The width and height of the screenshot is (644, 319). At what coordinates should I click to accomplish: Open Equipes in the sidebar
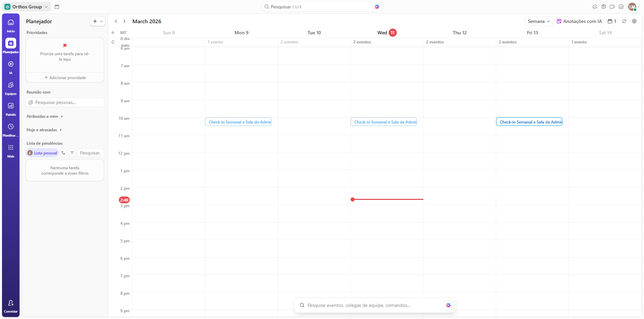click(11, 85)
